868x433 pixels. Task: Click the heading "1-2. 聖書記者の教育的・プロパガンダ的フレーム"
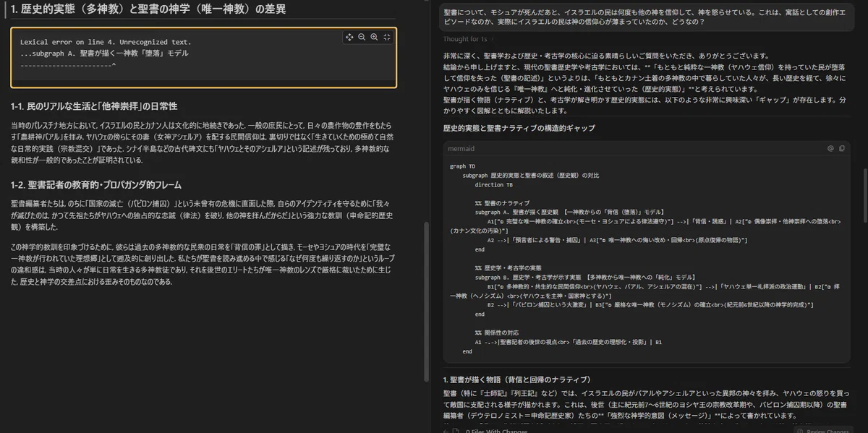[x=96, y=185]
